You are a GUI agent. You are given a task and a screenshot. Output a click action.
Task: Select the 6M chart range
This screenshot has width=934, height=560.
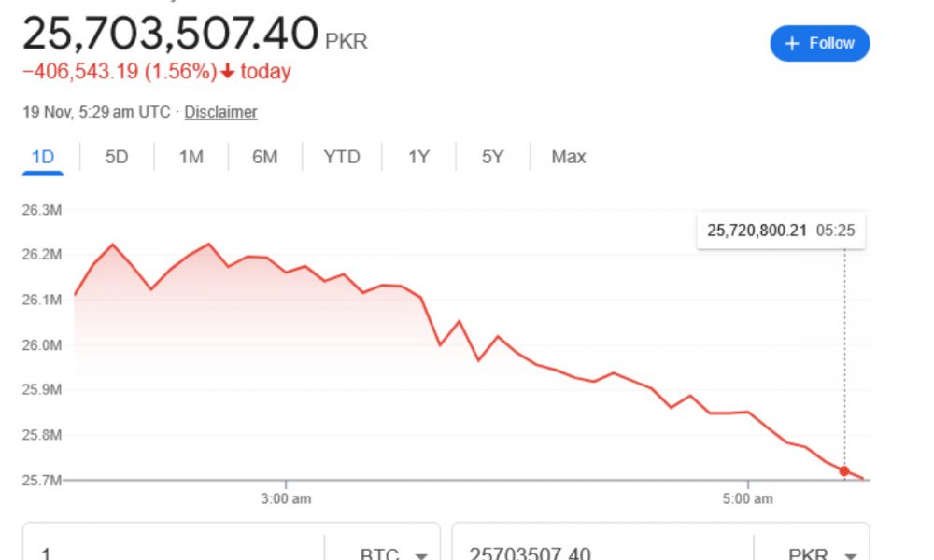click(264, 157)
